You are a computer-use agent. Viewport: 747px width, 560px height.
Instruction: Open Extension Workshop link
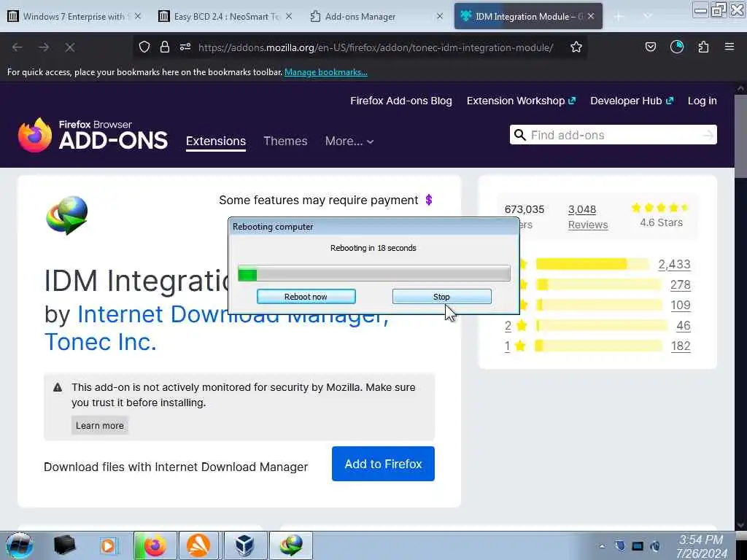[521, 101]
